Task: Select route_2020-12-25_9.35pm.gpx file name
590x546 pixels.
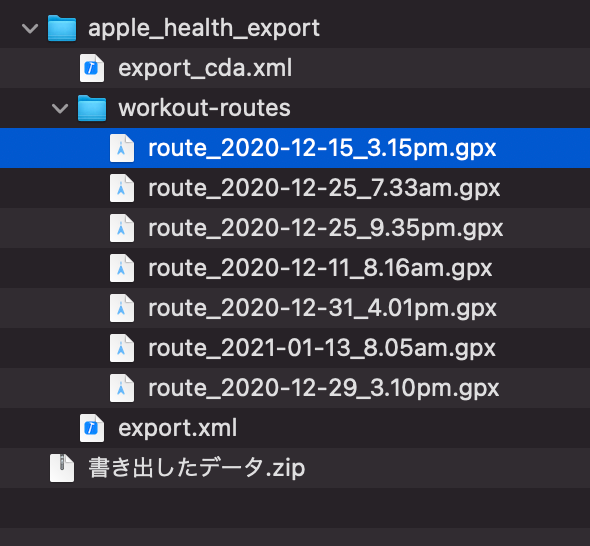Action: click(325, 229)
